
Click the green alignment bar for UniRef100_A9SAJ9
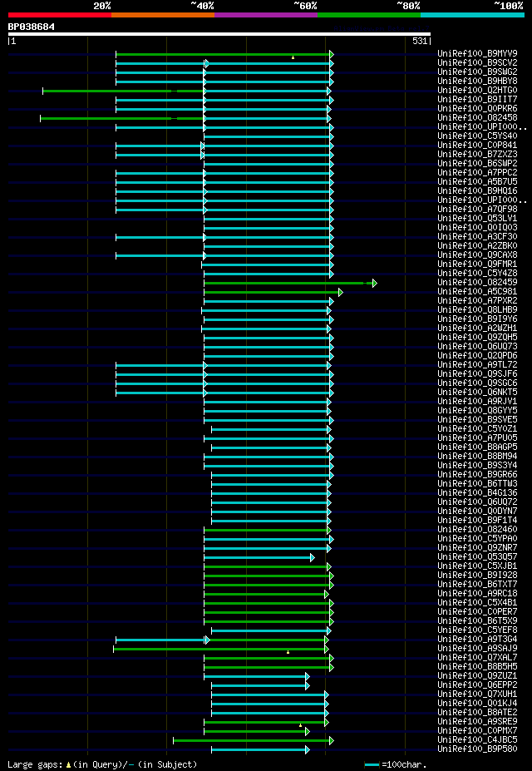coord(221,649)
